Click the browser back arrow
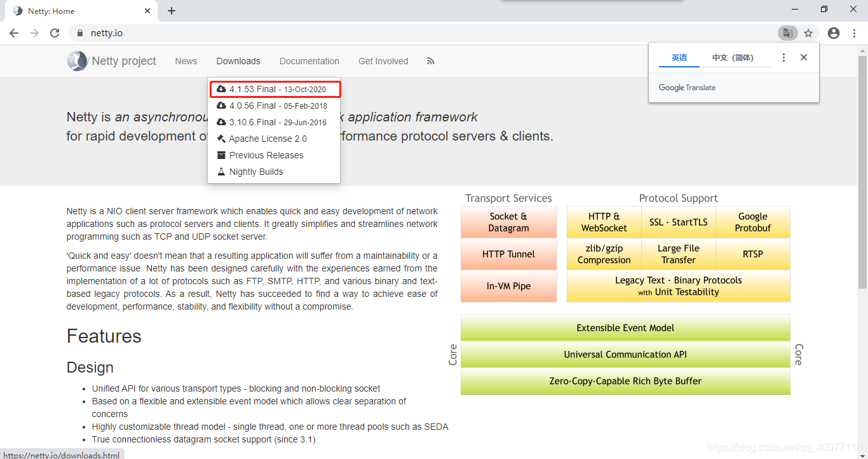This screenshot has width=868, height=459. (14, 33)
